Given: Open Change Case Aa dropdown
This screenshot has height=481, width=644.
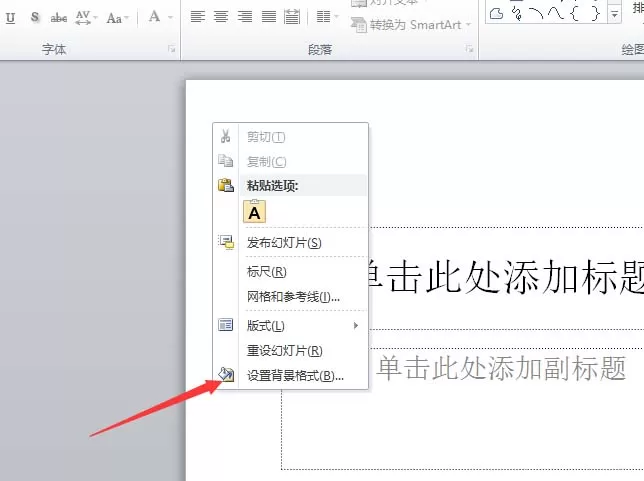Looking at the screenshot, I should 117,18.
